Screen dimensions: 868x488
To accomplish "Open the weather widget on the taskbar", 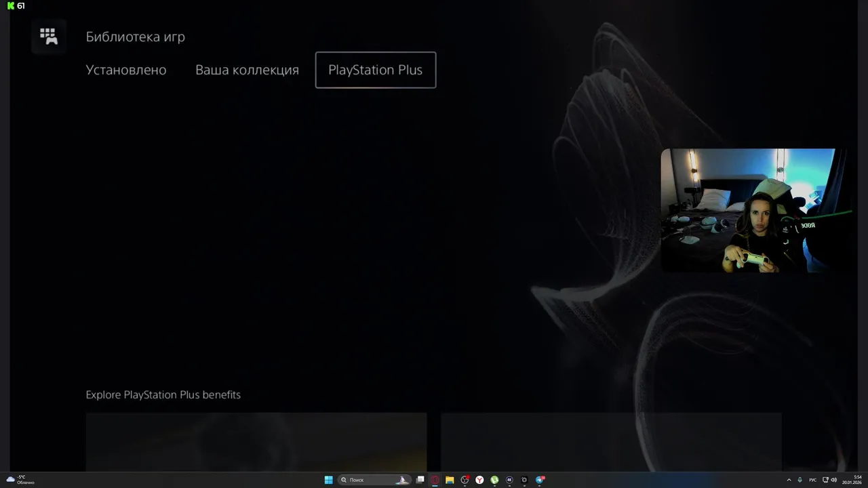I will point(20,480).
